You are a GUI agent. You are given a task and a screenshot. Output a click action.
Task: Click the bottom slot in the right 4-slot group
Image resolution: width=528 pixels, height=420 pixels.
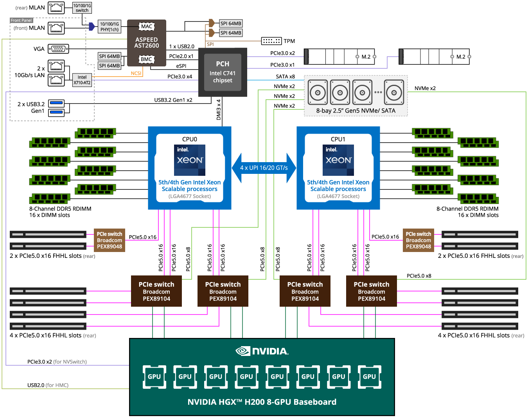coord(480,326)
